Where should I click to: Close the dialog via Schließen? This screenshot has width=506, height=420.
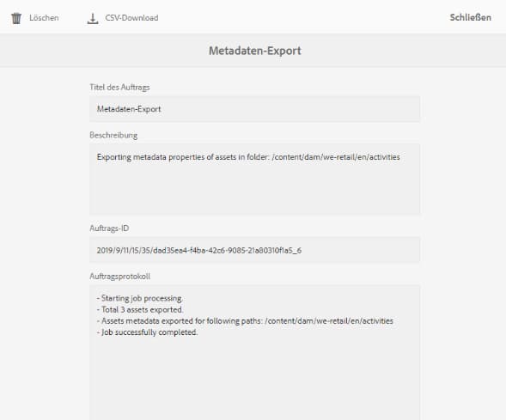tap(470, 17)
